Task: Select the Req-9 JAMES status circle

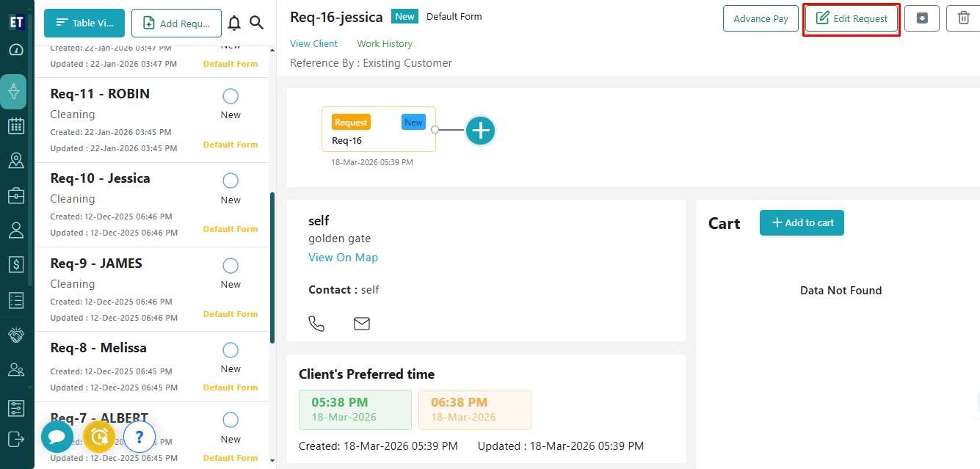Action: coord(231,266)
